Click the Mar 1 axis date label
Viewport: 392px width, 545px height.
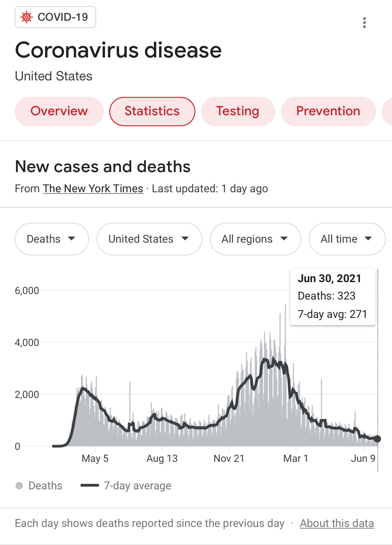tap(296, 458)
